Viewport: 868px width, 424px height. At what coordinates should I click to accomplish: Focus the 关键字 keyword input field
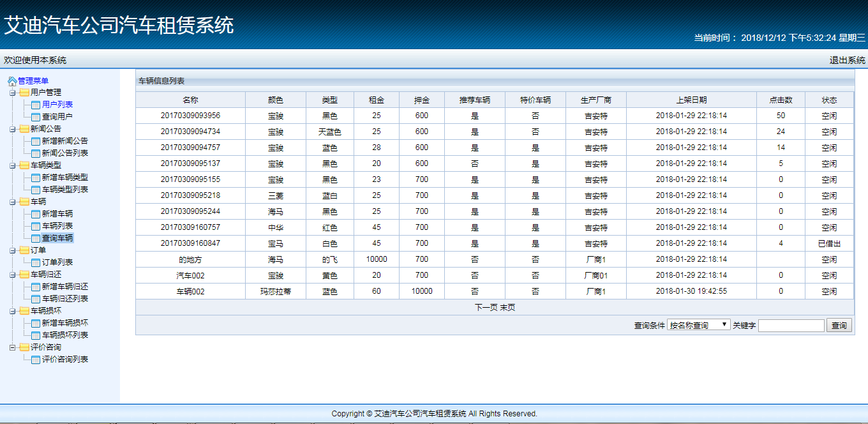[791, 326]
